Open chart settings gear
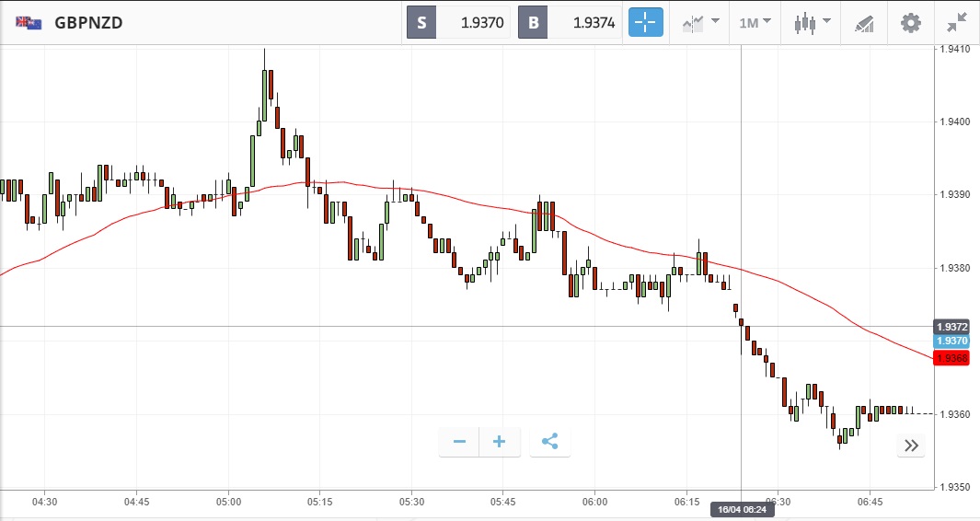The height and width of the screenshot is (521, 980). click(910, 22)
